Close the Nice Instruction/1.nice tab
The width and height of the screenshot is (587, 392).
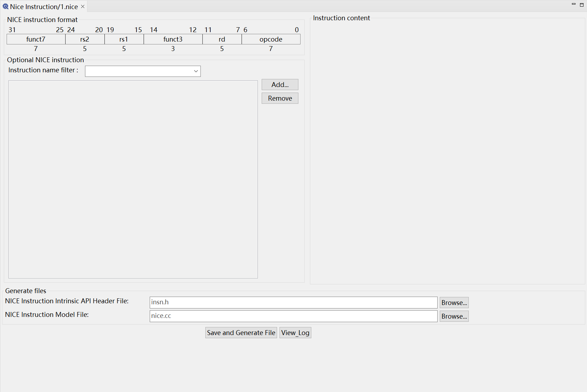click(83, 7)
